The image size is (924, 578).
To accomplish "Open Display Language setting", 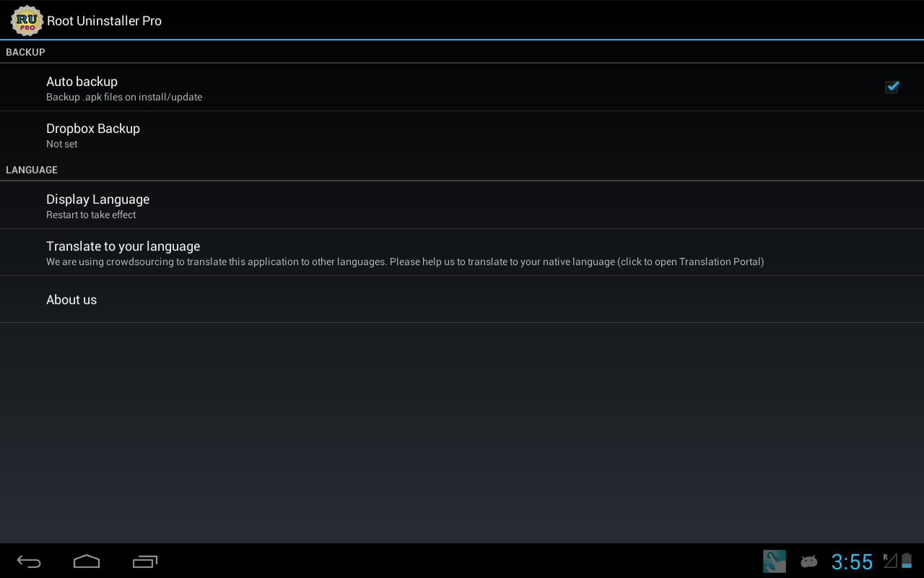I will [x=462, y=205].
